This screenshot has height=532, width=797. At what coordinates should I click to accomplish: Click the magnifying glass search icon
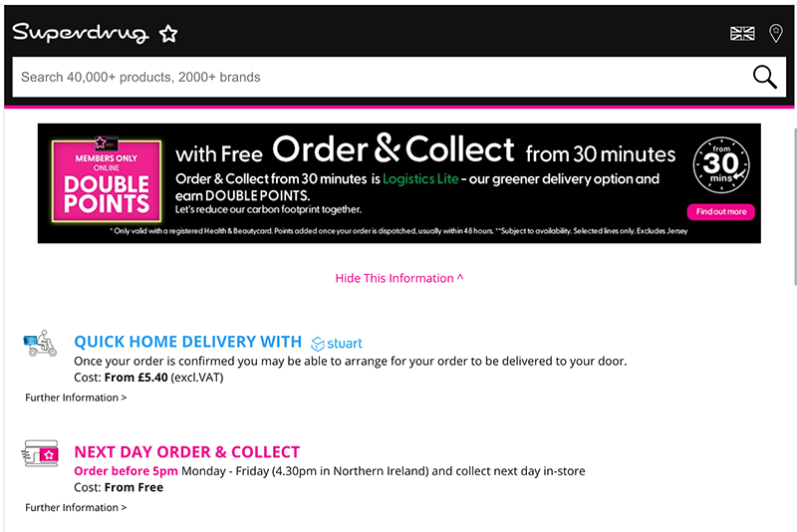tap(764, 78)
